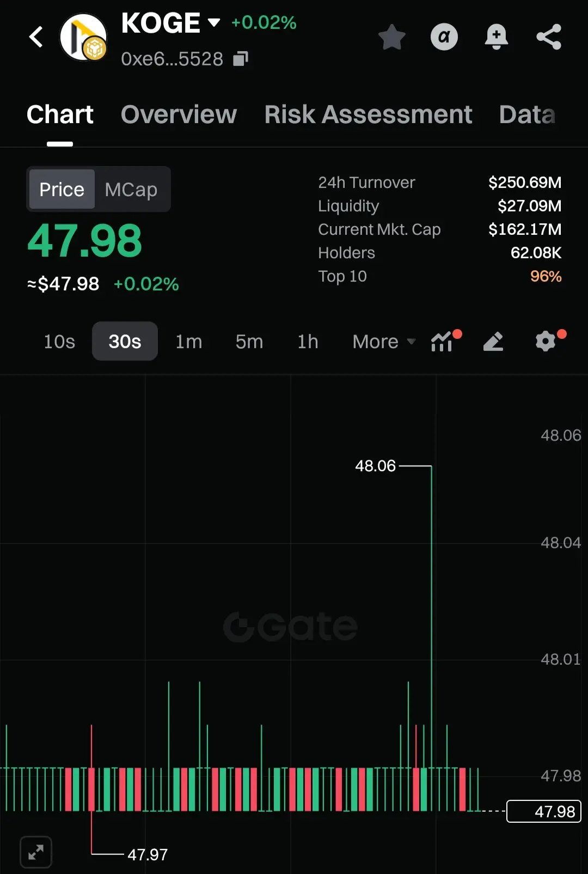Switch the chart to MCap
Image resolution: width=588 pixels, height=874 pixels.
(x=131, y=189)
